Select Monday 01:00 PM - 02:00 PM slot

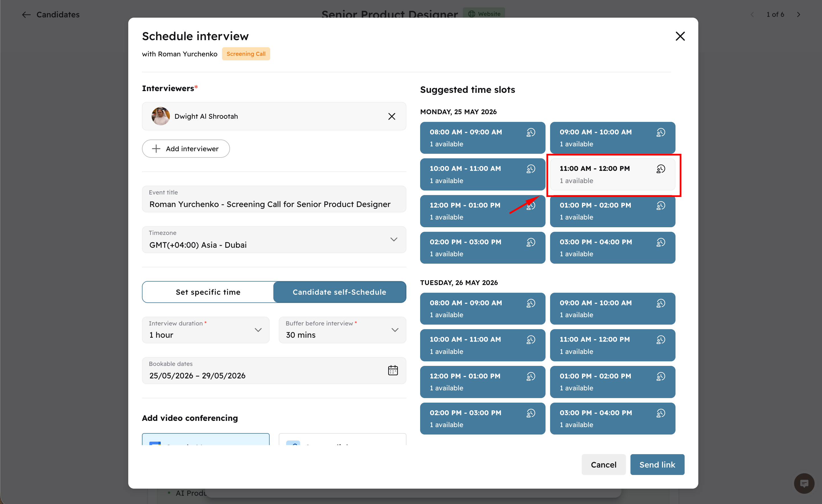click(613, 211)
